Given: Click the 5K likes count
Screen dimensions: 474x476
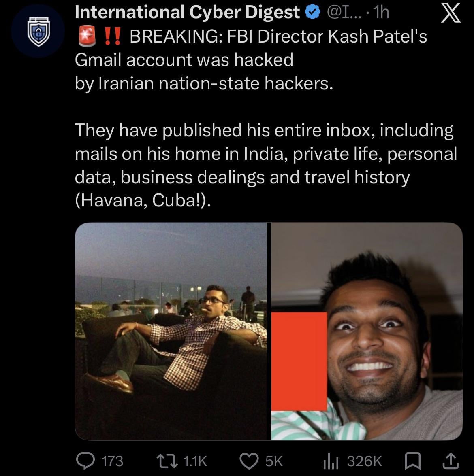Looking at the screenshot, I should click(274, 461).
